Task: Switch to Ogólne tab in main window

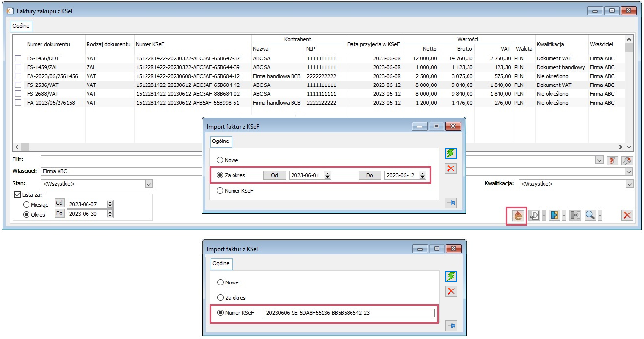Action: [21, 26]
